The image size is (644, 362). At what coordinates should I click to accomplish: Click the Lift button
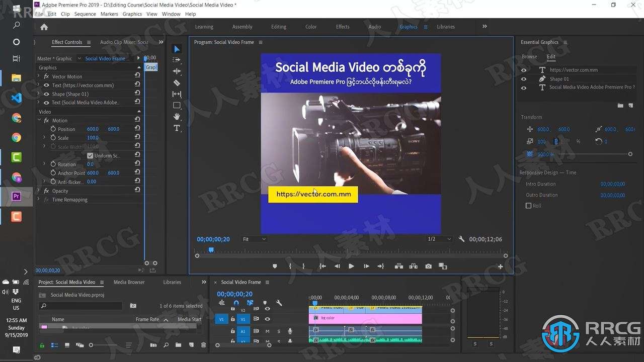[398, 266]
